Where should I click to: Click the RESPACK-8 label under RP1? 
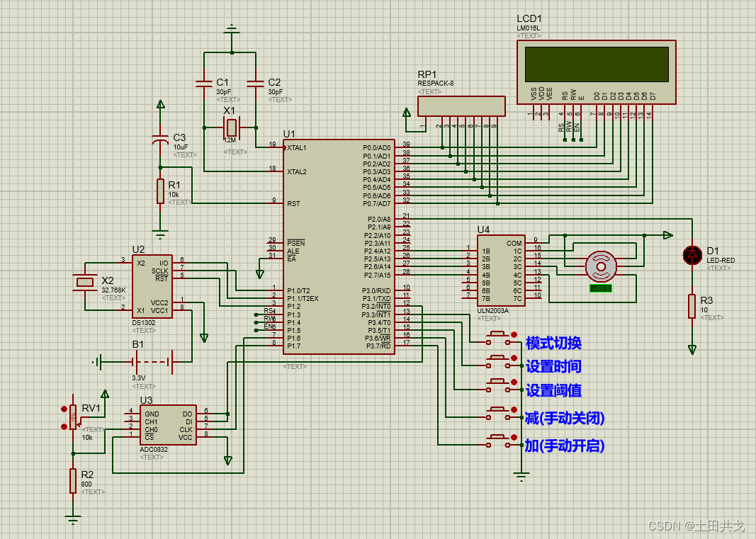click(x=435, y=83)
